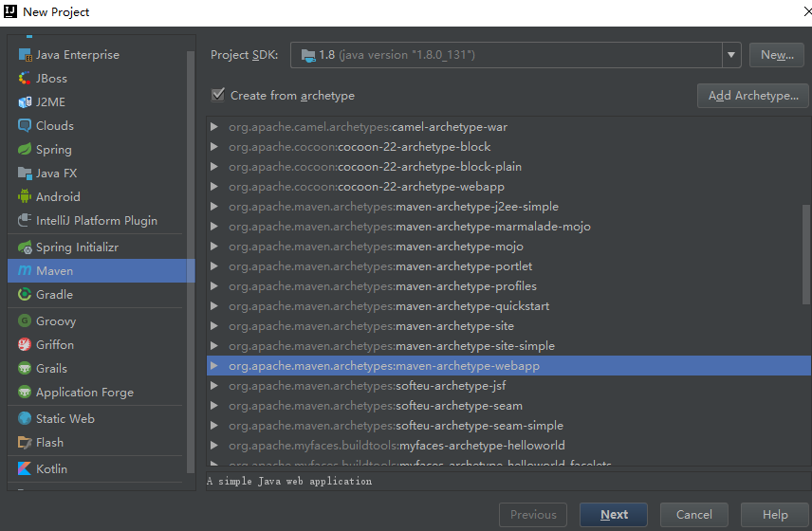Click the New... SDK button
The height and width of the screenshot is (531, 812).
coord(777,55)
